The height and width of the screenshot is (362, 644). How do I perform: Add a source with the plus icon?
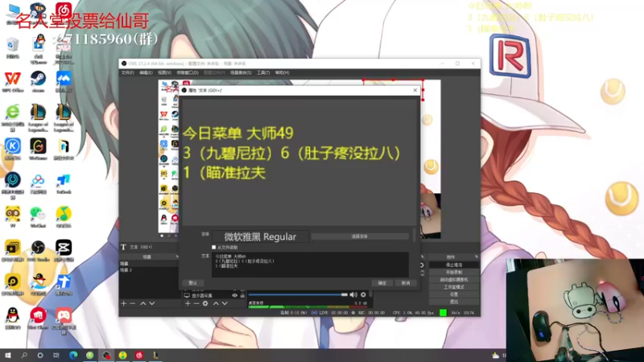188,303
